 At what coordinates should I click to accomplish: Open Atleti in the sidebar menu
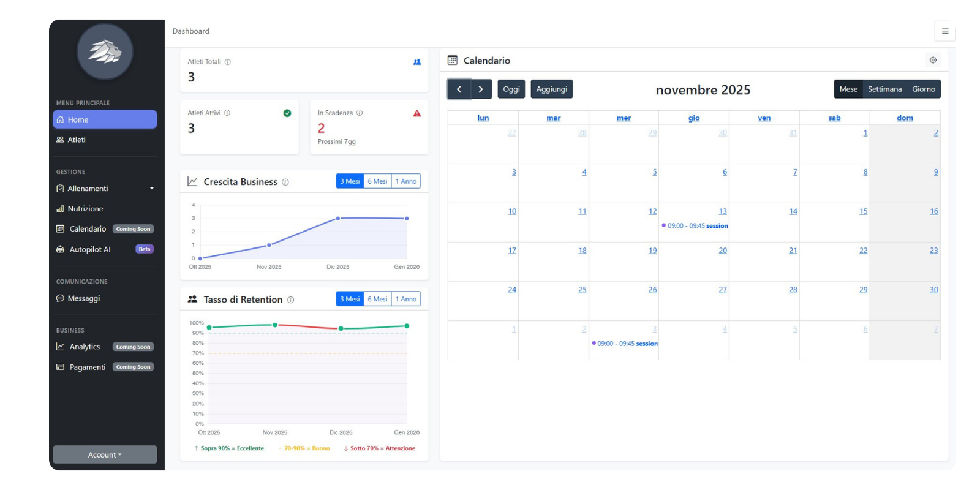click(77, 140)
